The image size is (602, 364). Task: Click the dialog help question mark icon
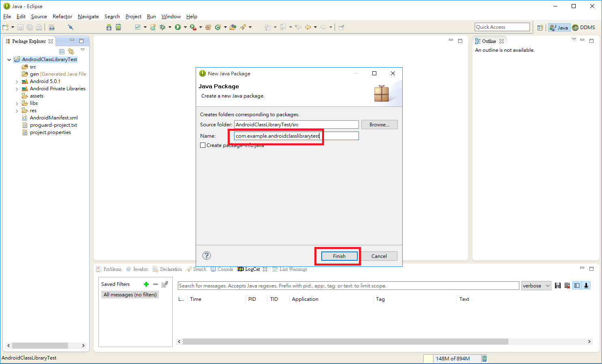207,255
